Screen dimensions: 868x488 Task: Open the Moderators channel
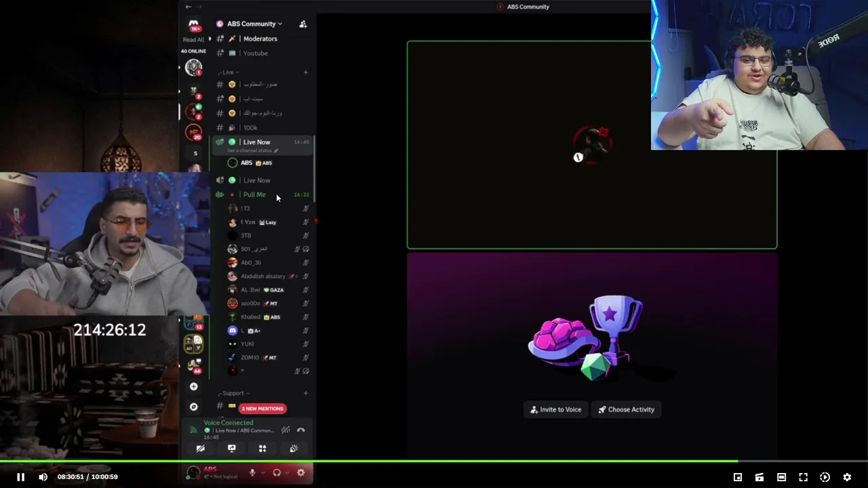point(261,39)
